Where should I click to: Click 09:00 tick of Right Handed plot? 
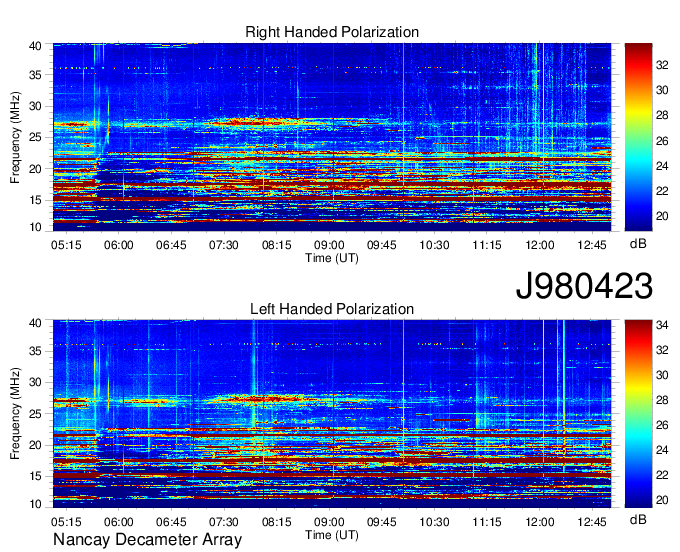[329, 245]
